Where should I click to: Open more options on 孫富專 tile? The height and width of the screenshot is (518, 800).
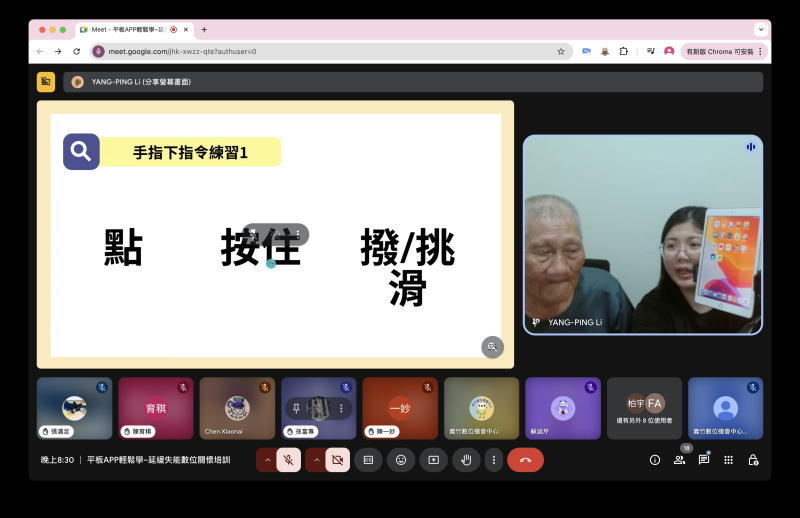point(341,408)
